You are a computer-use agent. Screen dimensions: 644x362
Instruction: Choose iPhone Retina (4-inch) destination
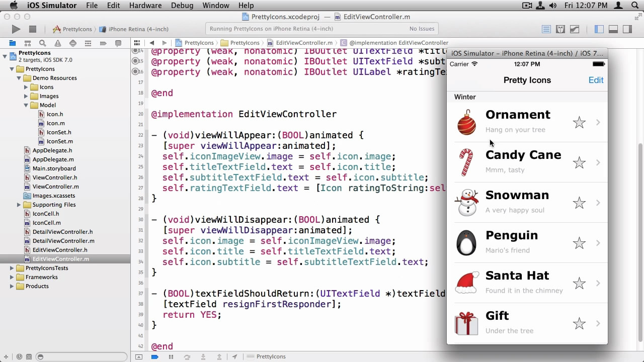pos(134,29)
